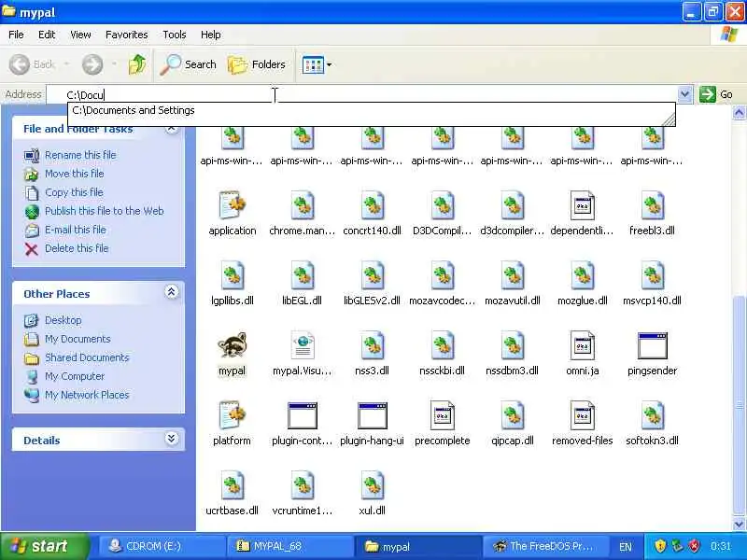The image size is (747, 560).
Task: Select the qipcap.dll file icon
Action: 512,415
